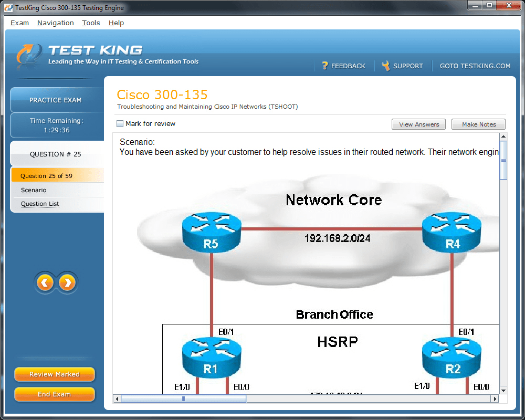Click the horizontal scrollbar thumb

183,398
